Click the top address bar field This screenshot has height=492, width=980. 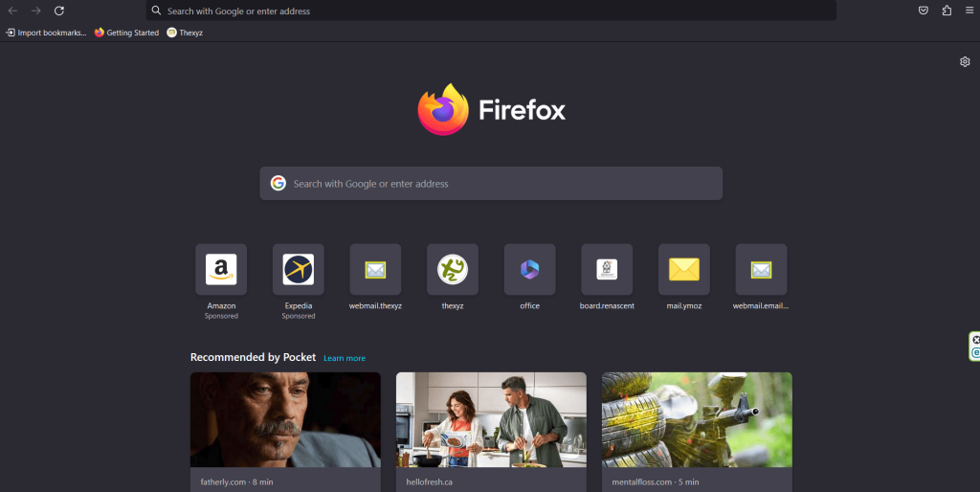[491, 11]
